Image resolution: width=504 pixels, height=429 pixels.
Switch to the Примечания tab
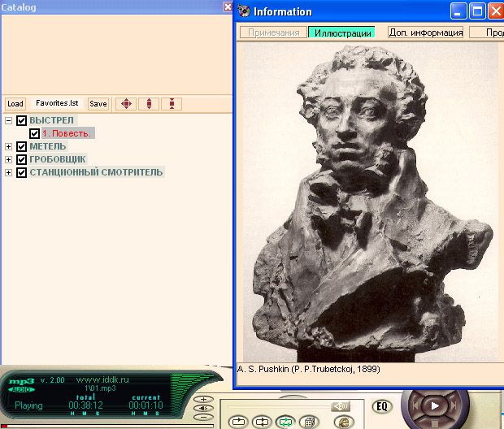(273, 32)
